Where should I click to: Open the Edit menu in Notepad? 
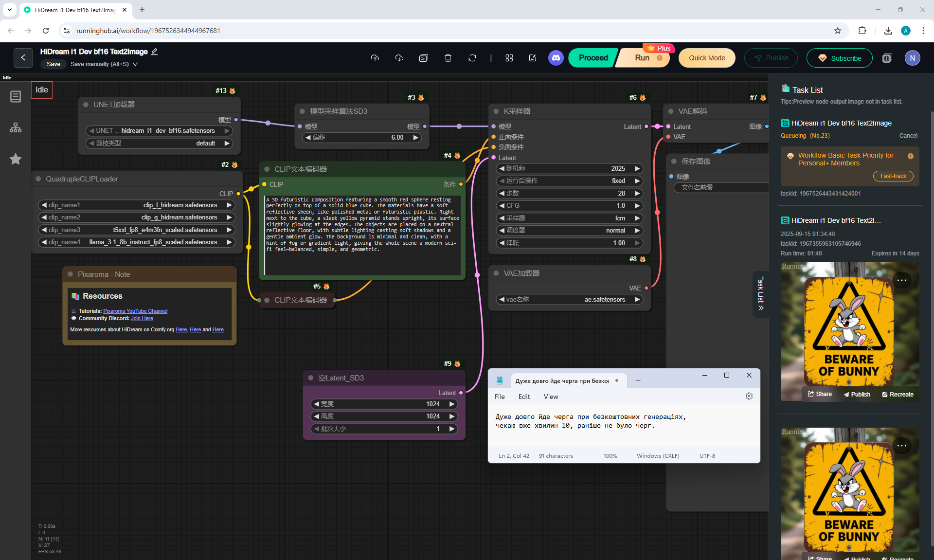524,397
